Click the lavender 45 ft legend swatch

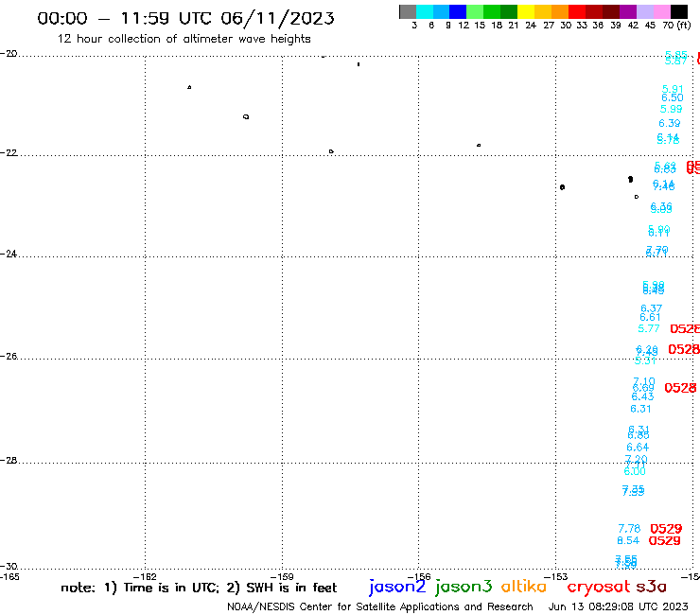[x=644, y=11]
